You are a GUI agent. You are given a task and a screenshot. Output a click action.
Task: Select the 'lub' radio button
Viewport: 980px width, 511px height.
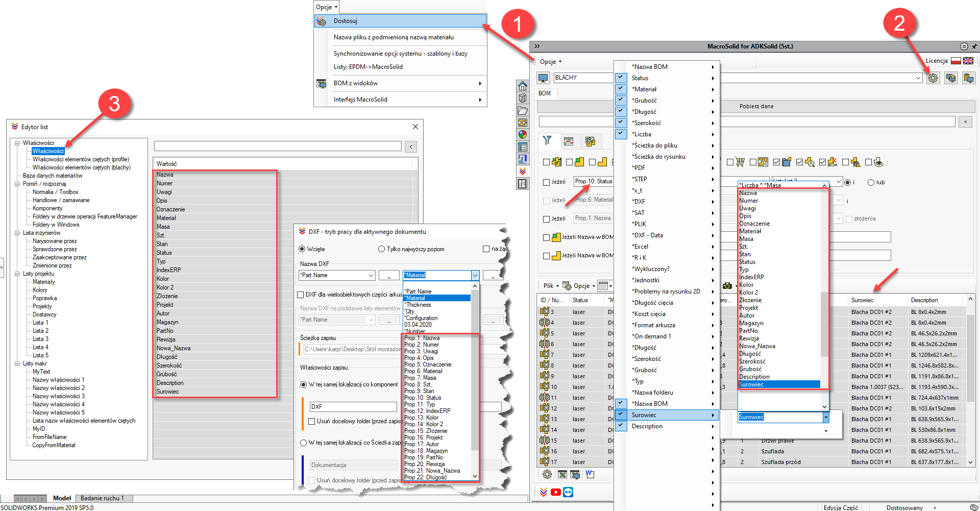click(x=871, y=182)
